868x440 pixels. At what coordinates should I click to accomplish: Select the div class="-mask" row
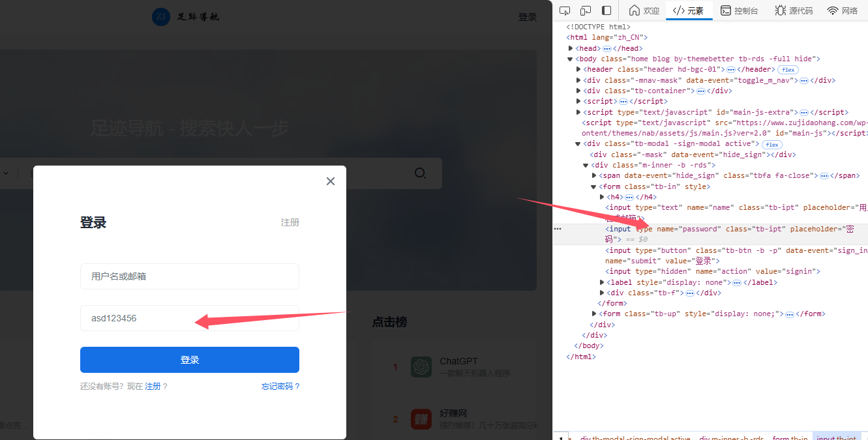pyautogui.click(x=693, y=155)
